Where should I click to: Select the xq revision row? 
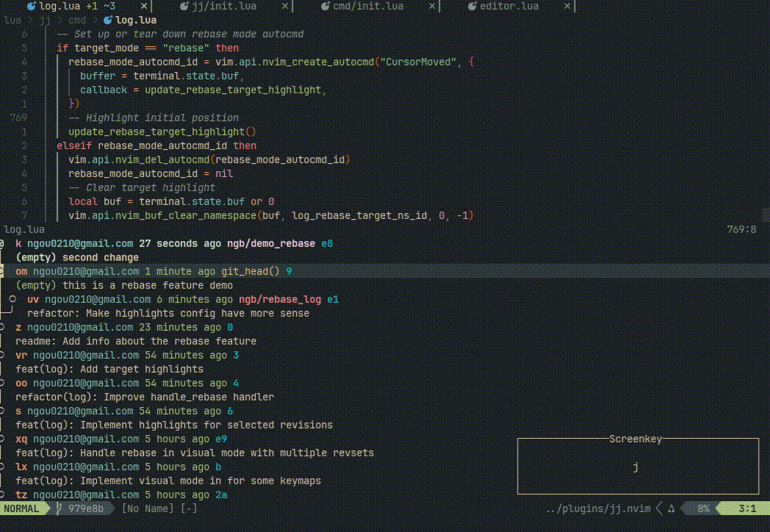pos(121,439)
